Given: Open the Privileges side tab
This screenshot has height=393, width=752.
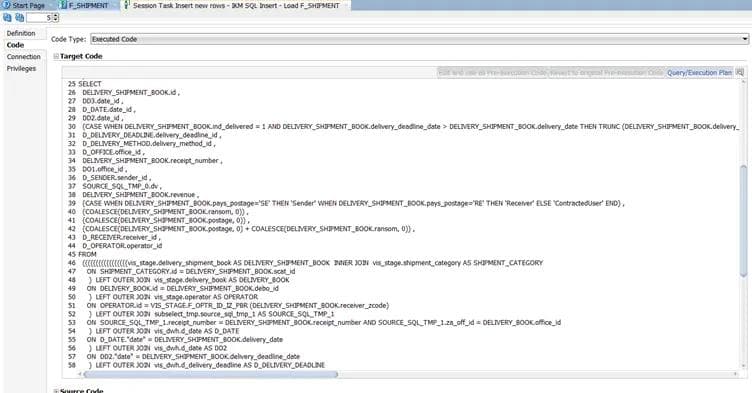Looking at the screenshot, I should point(21,69).
